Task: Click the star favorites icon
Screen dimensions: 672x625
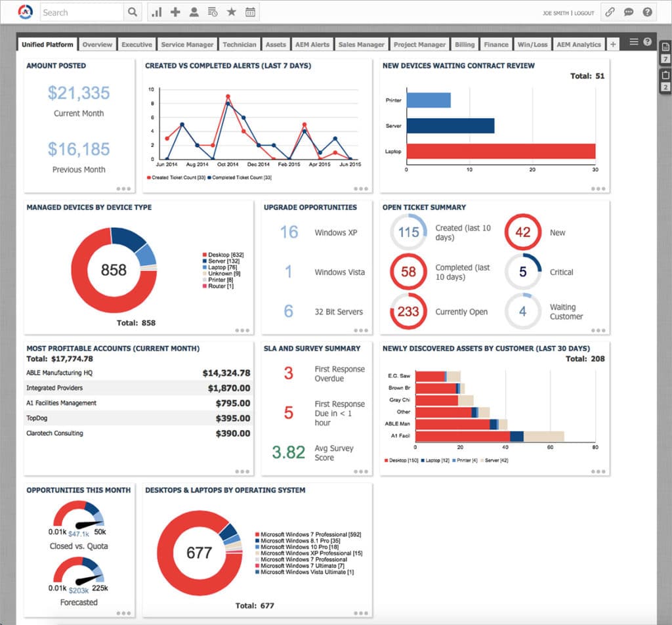Action: point(231,12)
